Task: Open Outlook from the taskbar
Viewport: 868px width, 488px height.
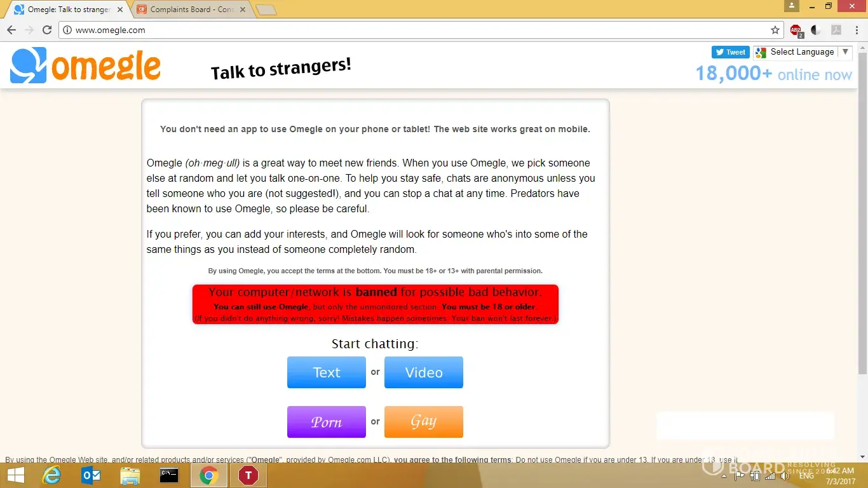Action: 91,475
